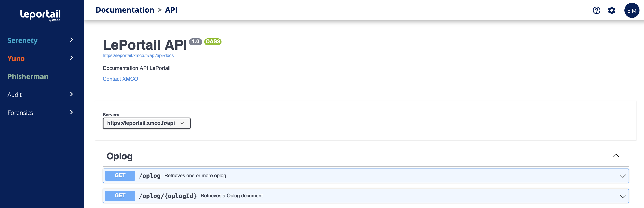Expand the GET /oplog endpoint arrow
The width and height of the screenshot is (644, 208).
point(623,176)
